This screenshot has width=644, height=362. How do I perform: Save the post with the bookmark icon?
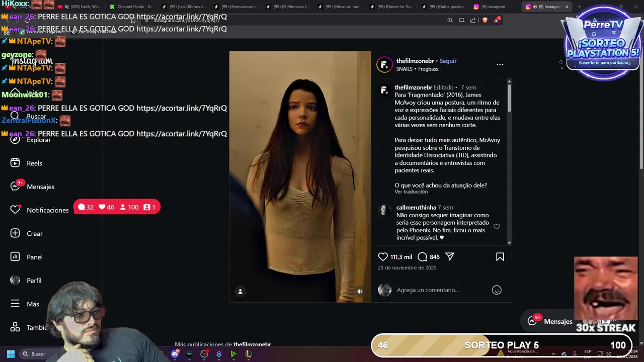coord(500,256)
